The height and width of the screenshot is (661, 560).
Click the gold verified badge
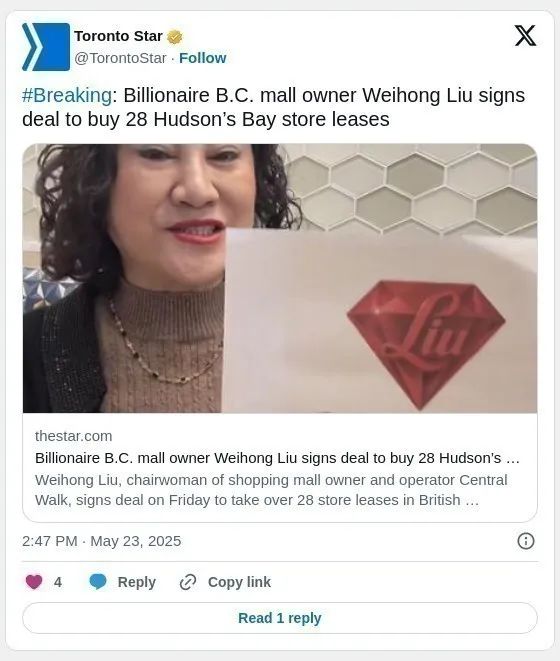pyautogui.click(x=175, y=37)
